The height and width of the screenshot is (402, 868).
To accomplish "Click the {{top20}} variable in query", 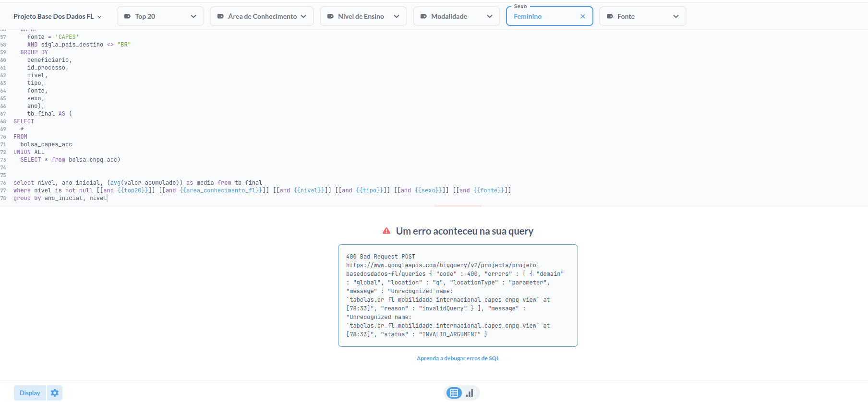I will [133, 190].
